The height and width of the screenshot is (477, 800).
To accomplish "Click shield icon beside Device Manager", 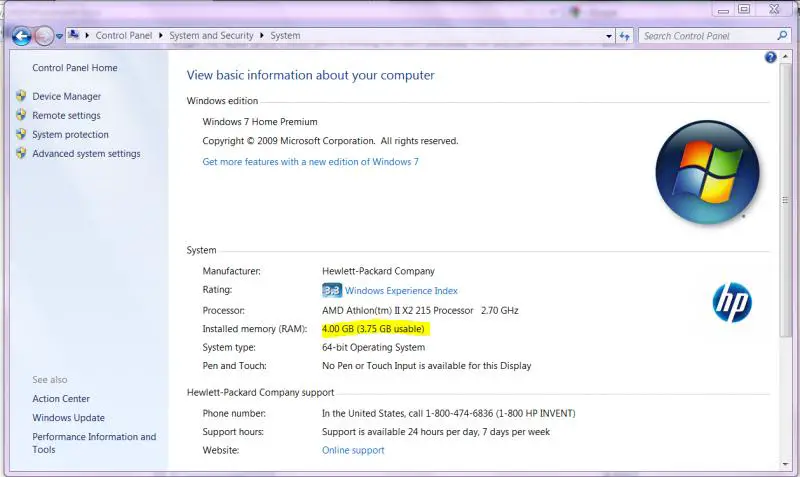I will (21, 95).
